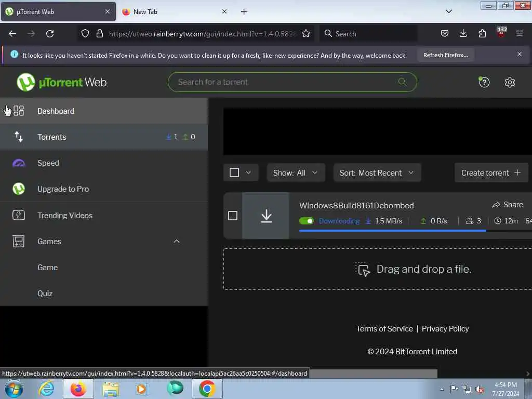Click the download arrow thumbnail of Windows8Build8161Debombed
The image size is (532, 399).
tap(266, 216)
